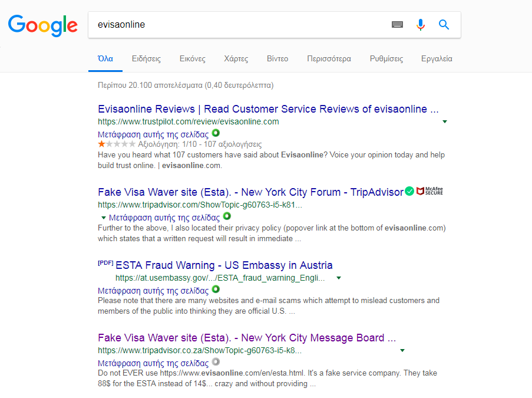Open Ρυθμίσεις settings menu
This screenshot has height=398, width=532.
coord(386,59)
